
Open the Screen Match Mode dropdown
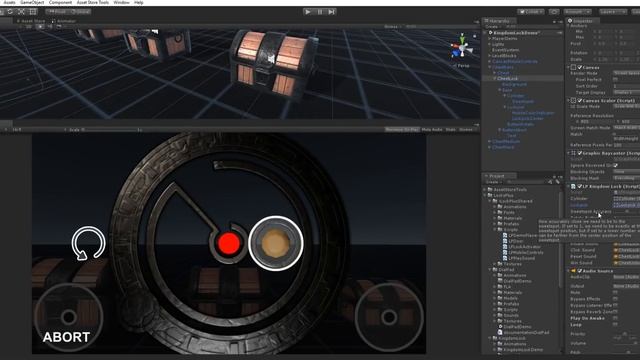point(627,128)
